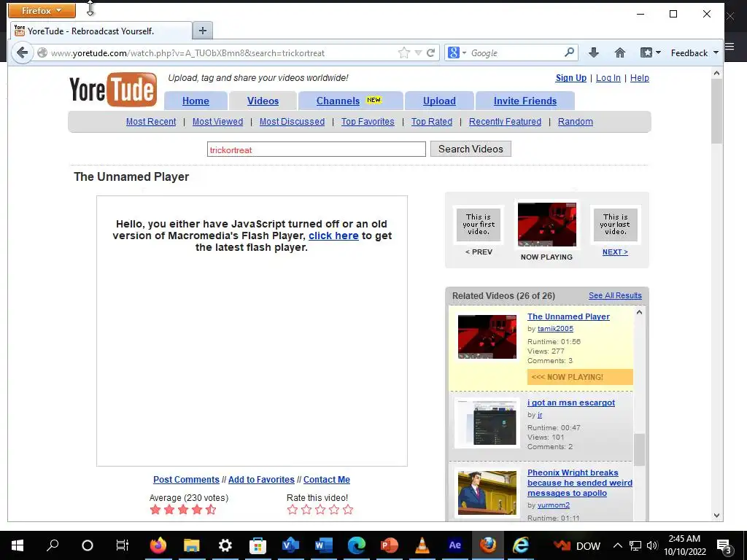This screenshot has width=747, height=560.
Task: Click the Sign Up link
Action: pyautogui.click(x=570, y=78)
